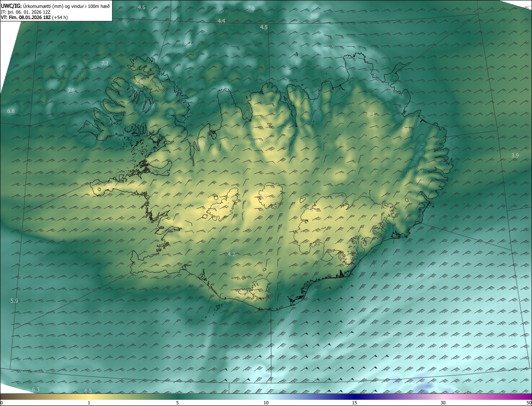Image resolution: width=532 pixels, height=406 pixels.
Task: Click the map value label 2.4
Action: [x=371, y=114]
